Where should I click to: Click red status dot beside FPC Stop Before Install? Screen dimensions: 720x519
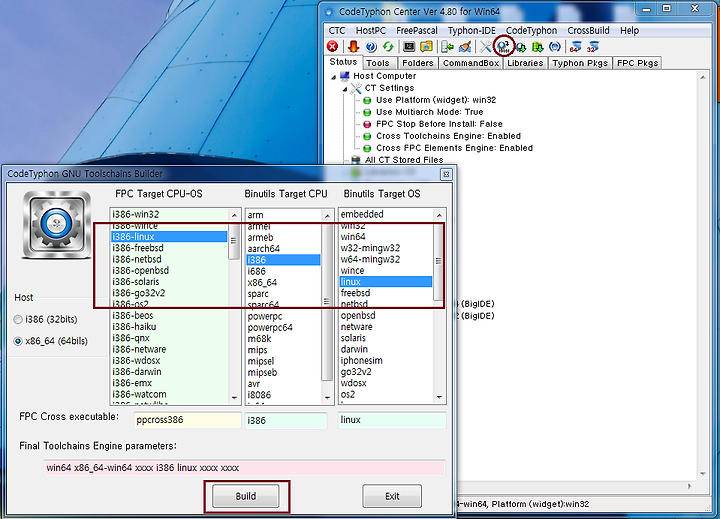(367, 124)
